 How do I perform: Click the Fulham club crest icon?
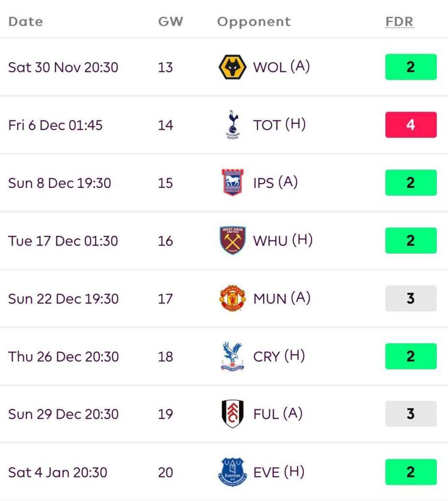232,414
